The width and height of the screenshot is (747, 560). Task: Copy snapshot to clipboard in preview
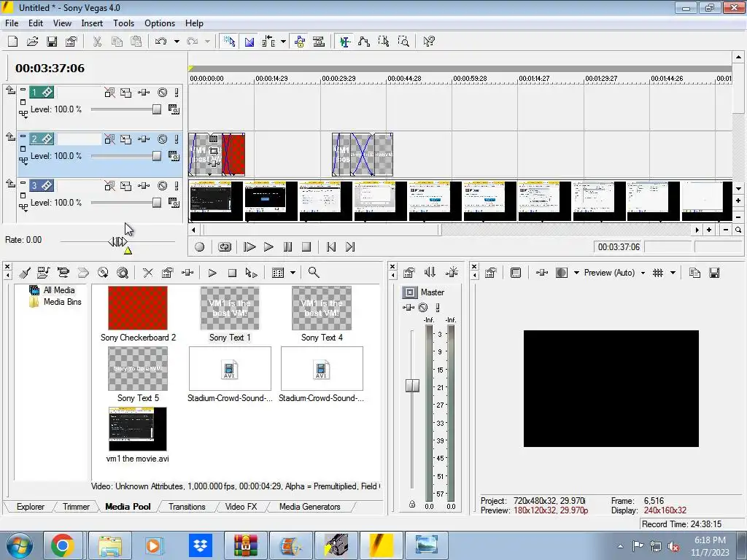694,273
